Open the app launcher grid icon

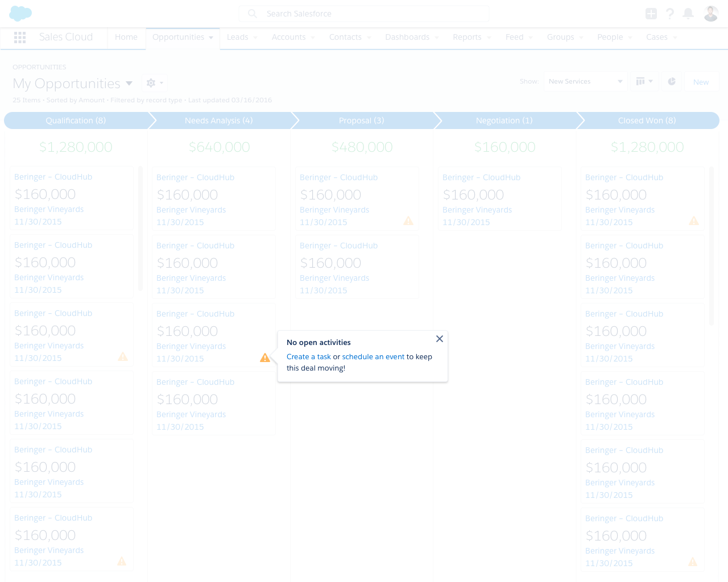point(19,37)
